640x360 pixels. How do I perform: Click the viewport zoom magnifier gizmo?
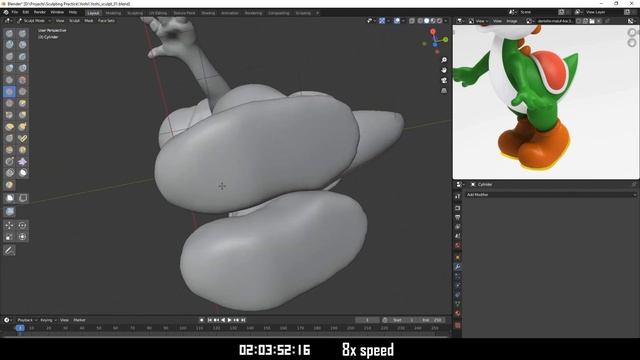pyautogui.click(x=444, y=60)
